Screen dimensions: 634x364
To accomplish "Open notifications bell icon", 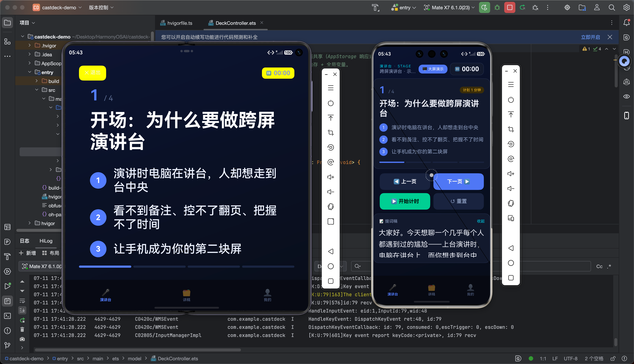I will [x=626, y=23].
